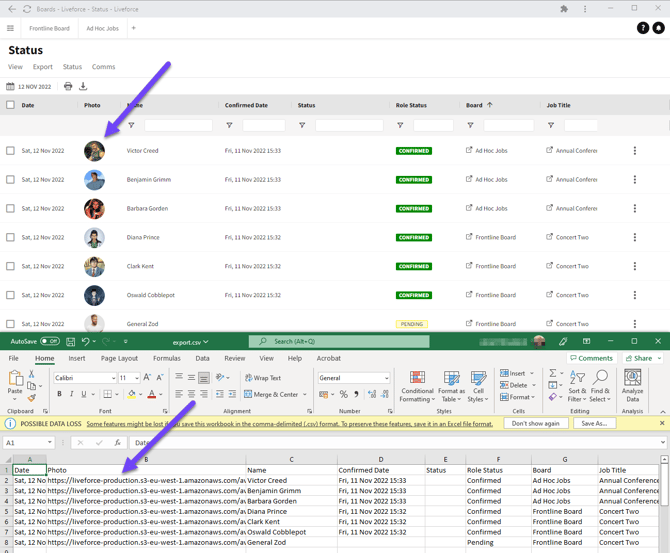Open the fill color highlight swatch
The image size is (670, 553).
(132, 394)
